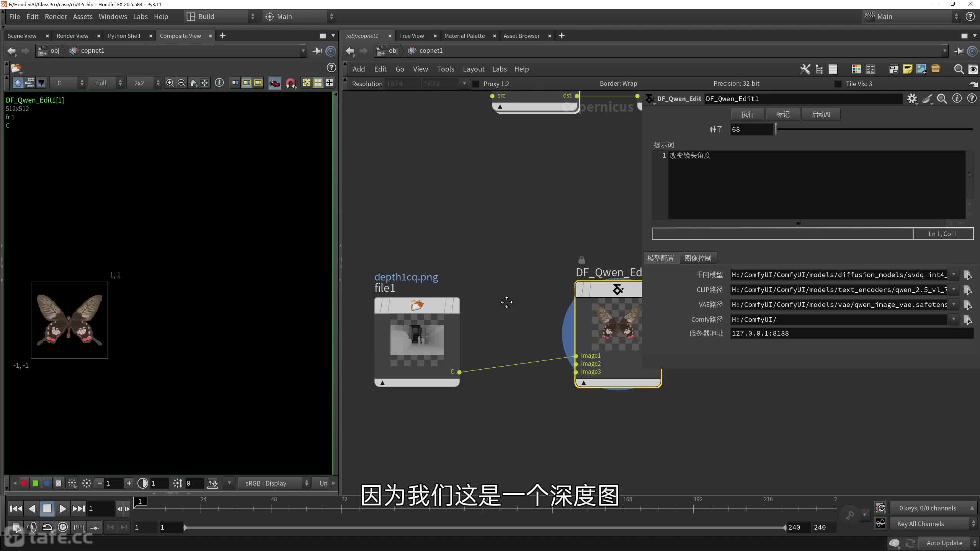
Task: Click the find node magnifier in network editor
Action: (x=959, y=69)
